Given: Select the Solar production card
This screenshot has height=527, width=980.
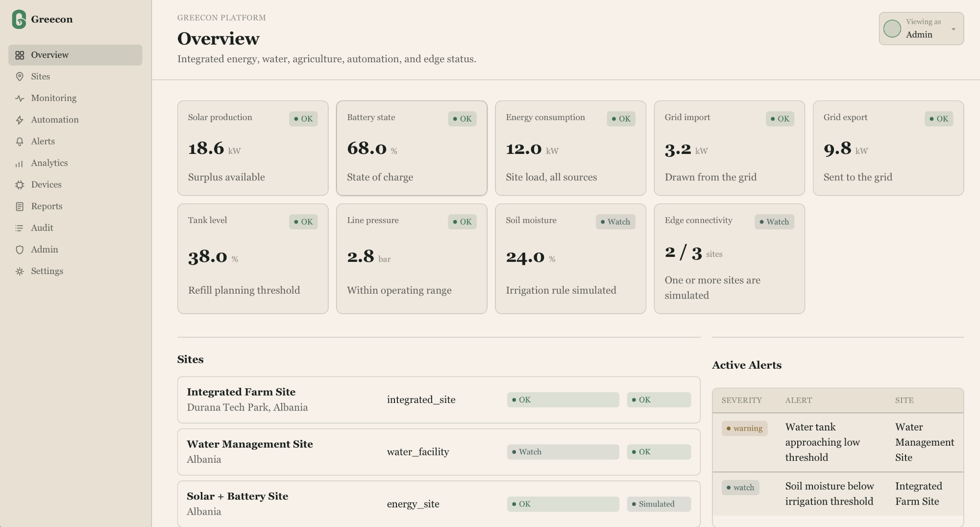Looking at the screenshot, I should 253,148.
